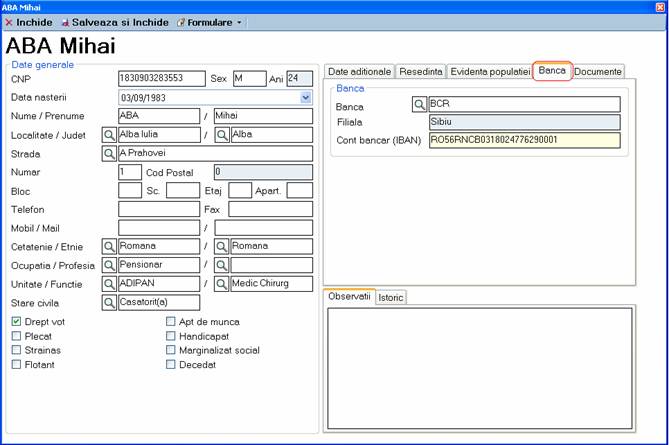Image resolution: width=669 pixels, height=445 pixels.
Task: Open the Unitate lookup icon beside ADIPAN
Action: pyautogui.click(x=109, y=284)
